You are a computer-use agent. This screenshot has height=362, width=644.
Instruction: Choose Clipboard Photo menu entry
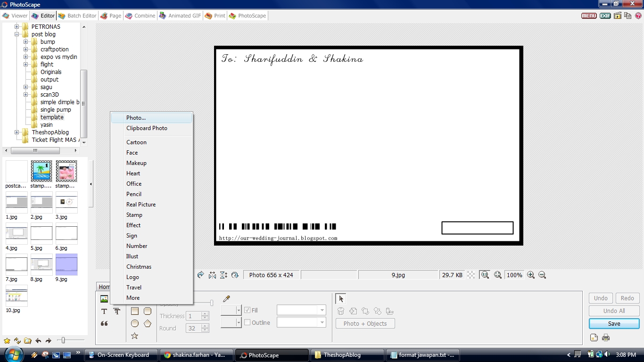click(152, 128)
